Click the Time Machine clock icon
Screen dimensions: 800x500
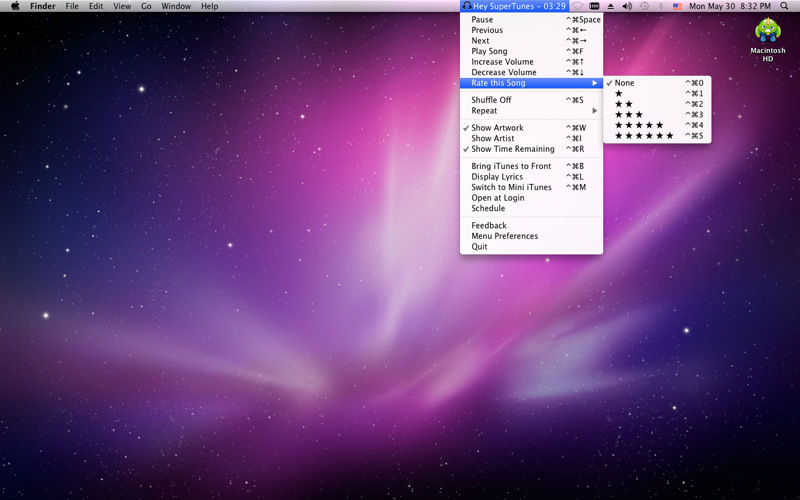coord(644,6)
